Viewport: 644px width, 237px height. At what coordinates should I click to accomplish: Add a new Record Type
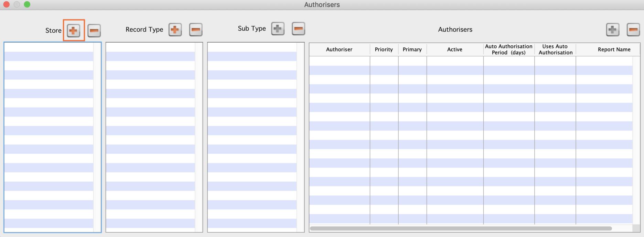coord(175,30)
